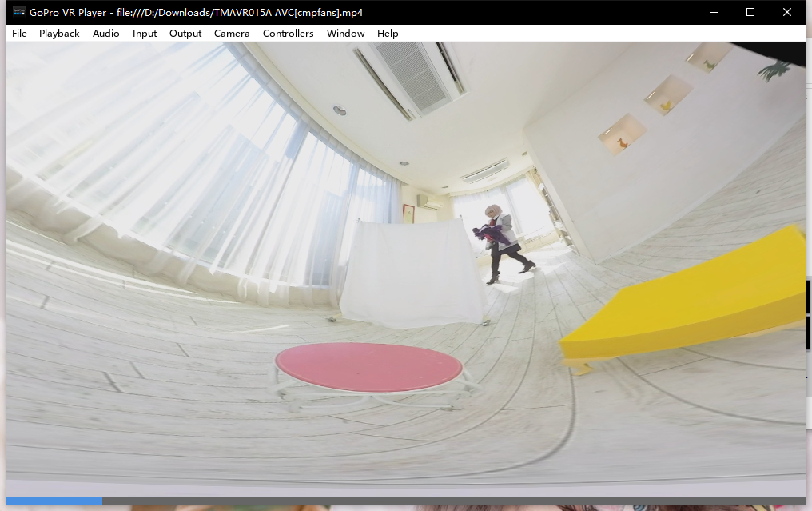Image resolution: width=812 pixels, height=511 pixels.
Task: Open the Controllers menu
Action: (288, 33)
